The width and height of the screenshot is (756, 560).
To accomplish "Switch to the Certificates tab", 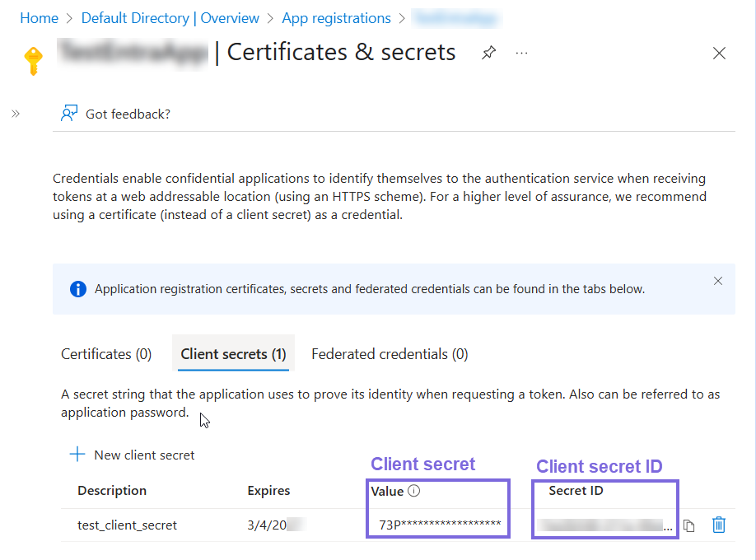I will tap(105, 353).
